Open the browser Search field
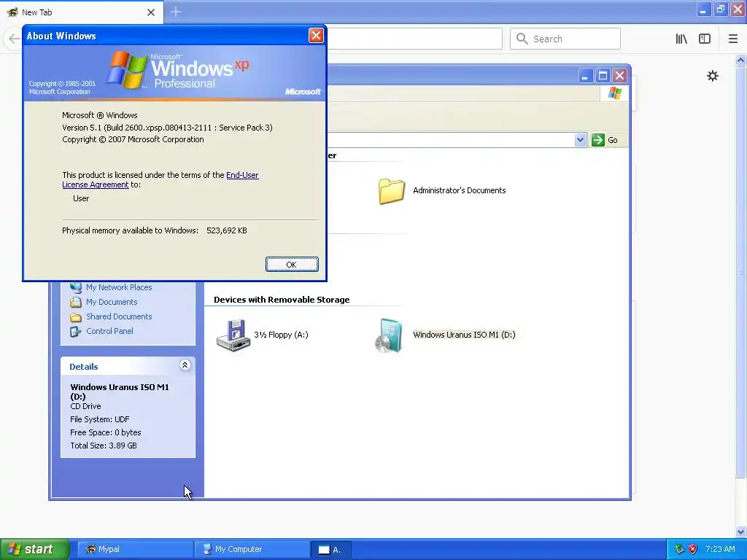Screen dimensions: 747x560 [565, 39]
